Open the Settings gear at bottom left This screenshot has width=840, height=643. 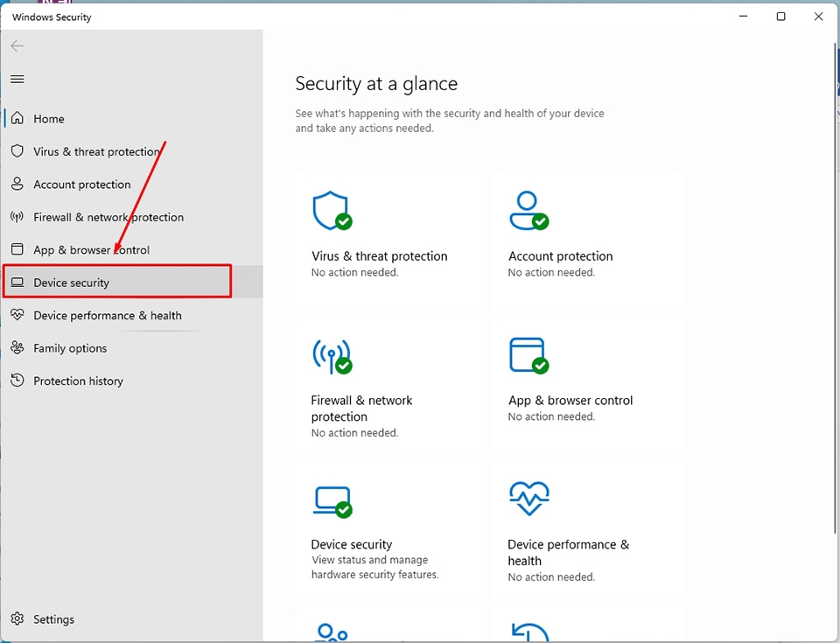pyautogui.click(x=17, y=619)
